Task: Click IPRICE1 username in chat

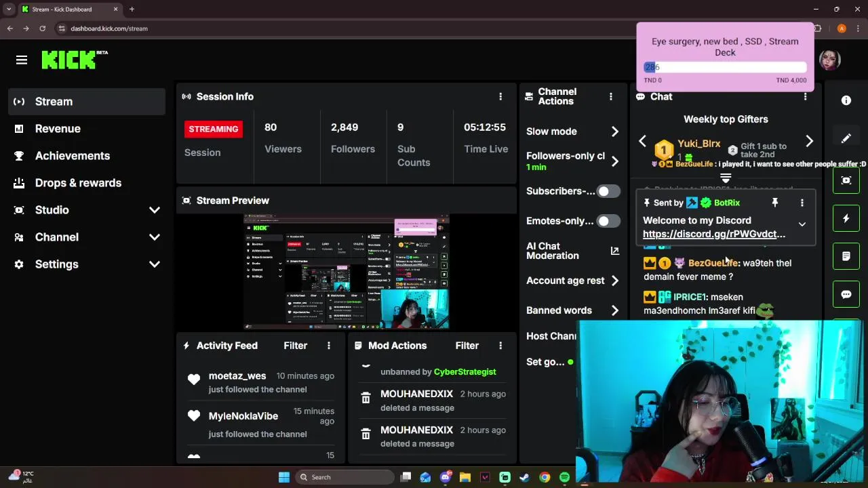Action: 690,297
